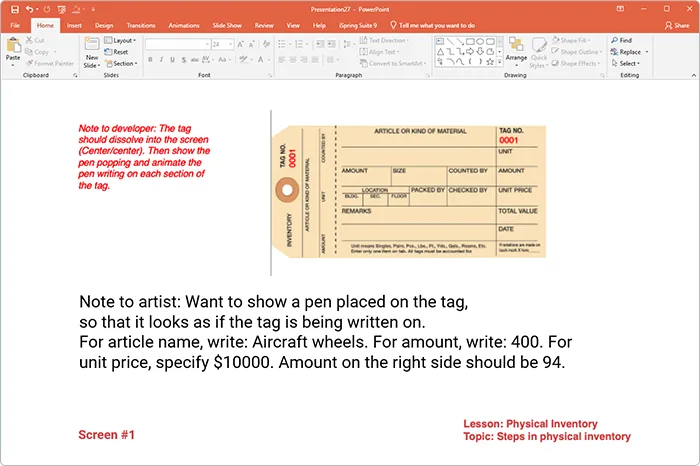
Task: Expand the font size dropdown showing 24
Action: pos(230,44)
